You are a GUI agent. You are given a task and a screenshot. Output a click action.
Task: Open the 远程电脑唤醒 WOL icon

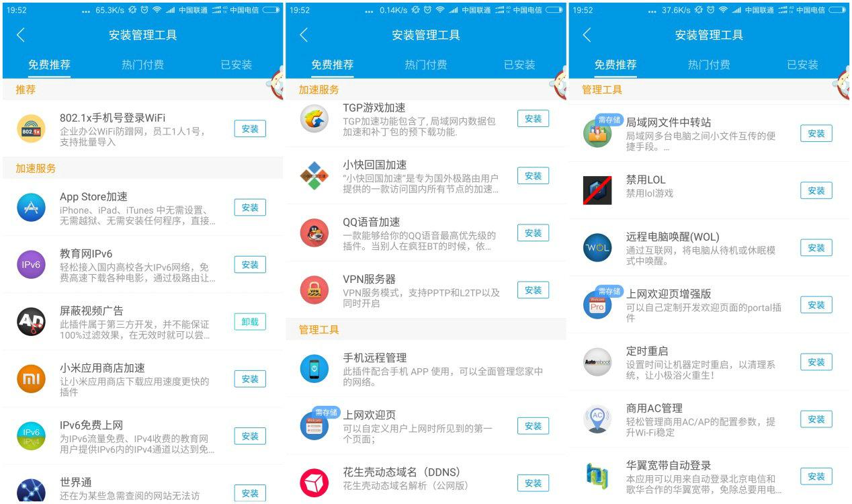pos(597,247)
